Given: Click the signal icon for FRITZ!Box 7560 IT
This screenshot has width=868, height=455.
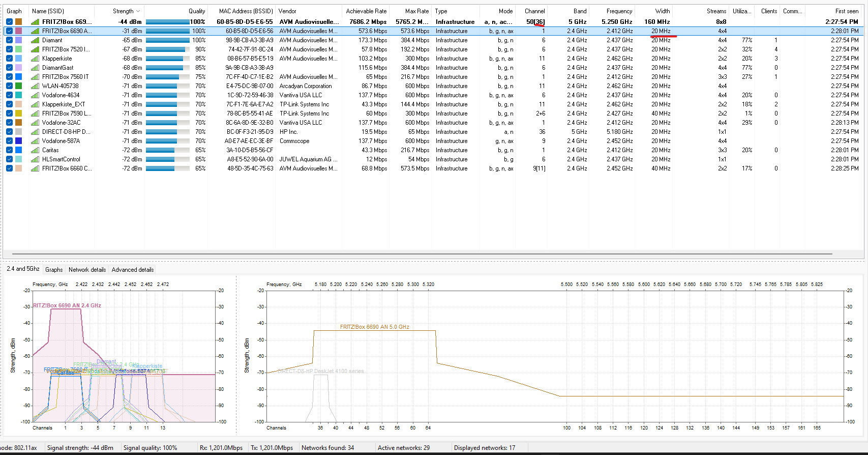Looking at the screenshot, I should pyautogui.click(x=35, y=77).
